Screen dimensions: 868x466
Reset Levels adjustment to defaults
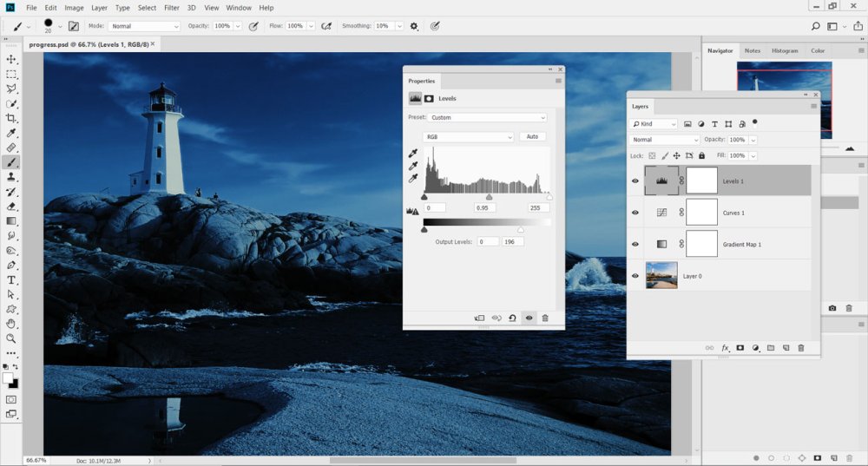point(512,318)
